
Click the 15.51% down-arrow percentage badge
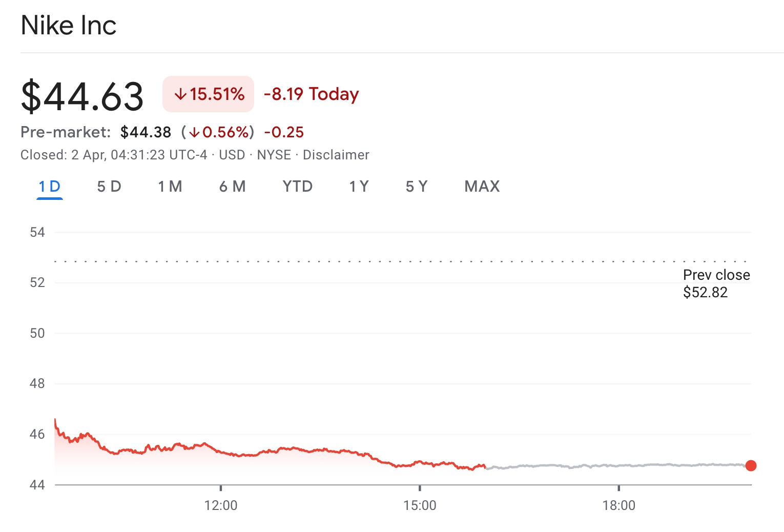click(x=209, y=94)
